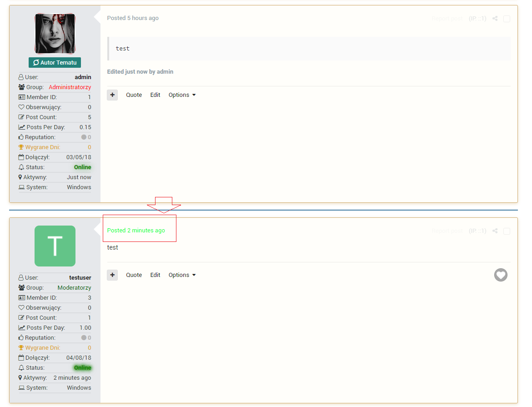This screenshot has height=407, width=532.
Task: Click user icon beside testuser's User label
Action: (x=21, y=278)
